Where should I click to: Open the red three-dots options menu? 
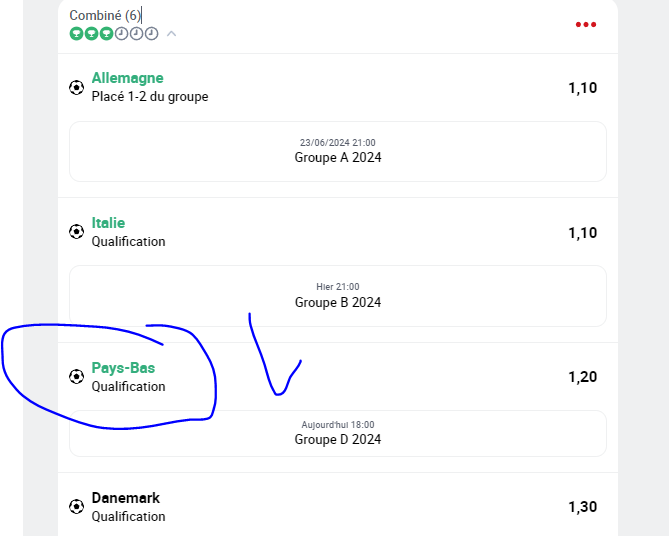[586, 24]
